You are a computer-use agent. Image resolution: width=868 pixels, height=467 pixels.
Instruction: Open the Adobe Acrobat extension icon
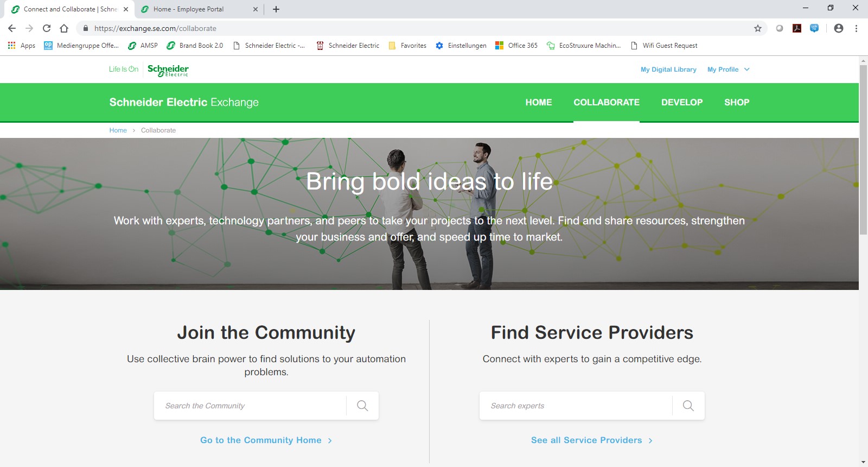coord(797,28)
